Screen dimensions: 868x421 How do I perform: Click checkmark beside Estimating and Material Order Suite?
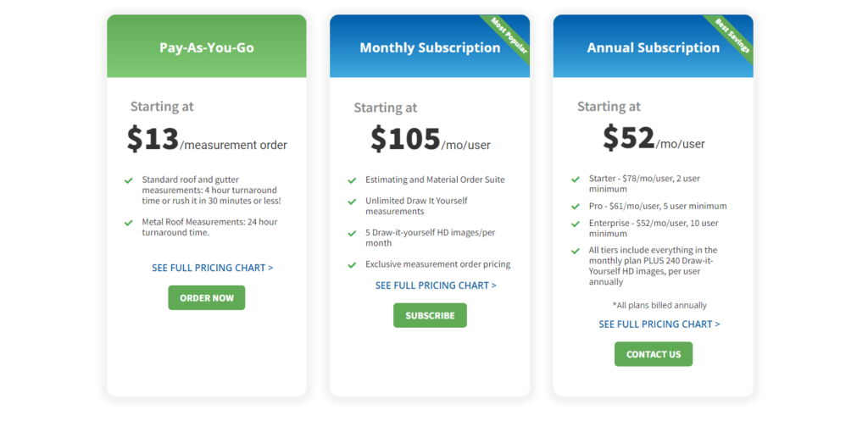click(x=352, y=180)
